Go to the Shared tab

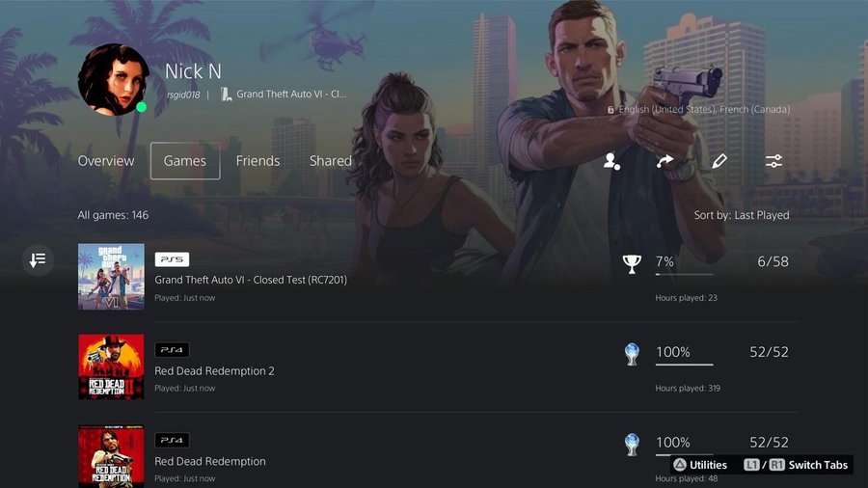[x=331, y=161]
